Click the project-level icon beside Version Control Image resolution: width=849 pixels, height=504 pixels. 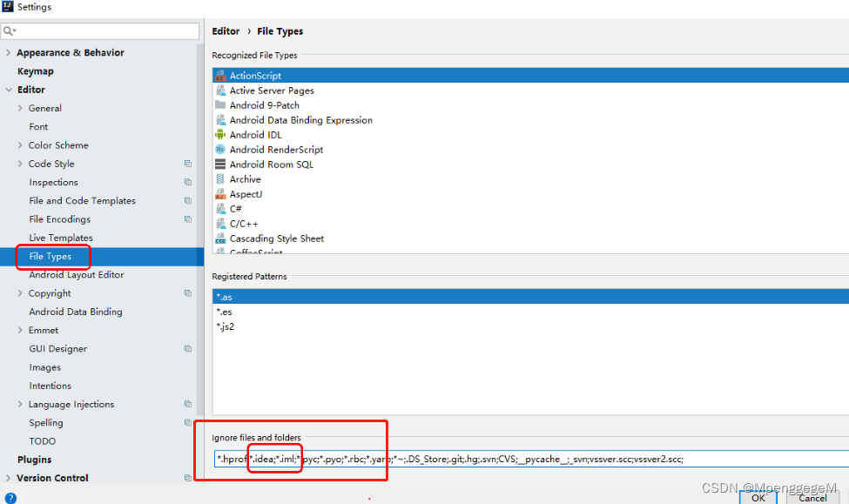tap(188, 478)
